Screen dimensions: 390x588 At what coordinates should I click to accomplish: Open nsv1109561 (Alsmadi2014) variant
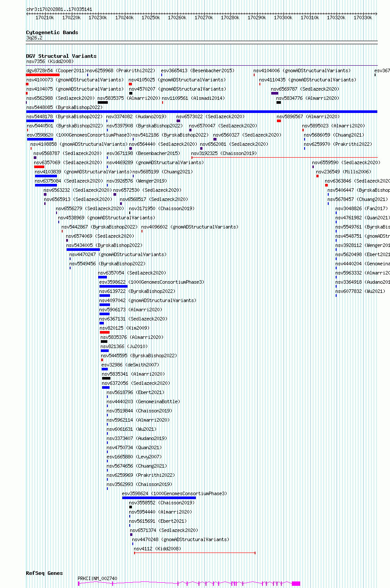click(193, 98)
